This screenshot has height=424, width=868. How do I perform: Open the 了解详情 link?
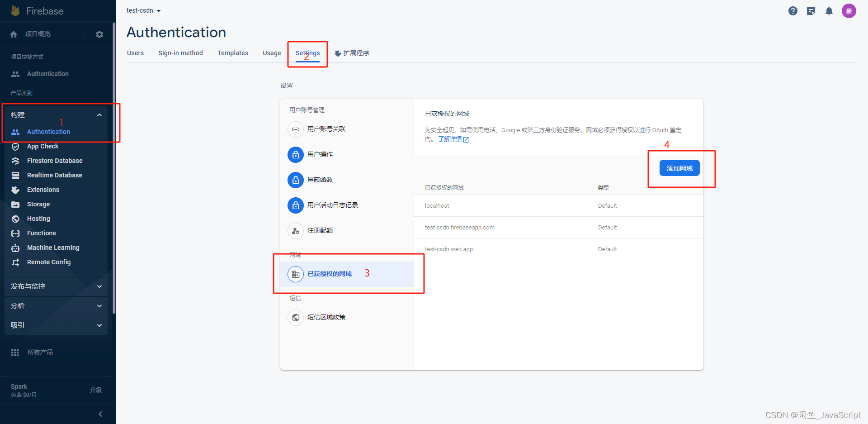coord(453,139)
